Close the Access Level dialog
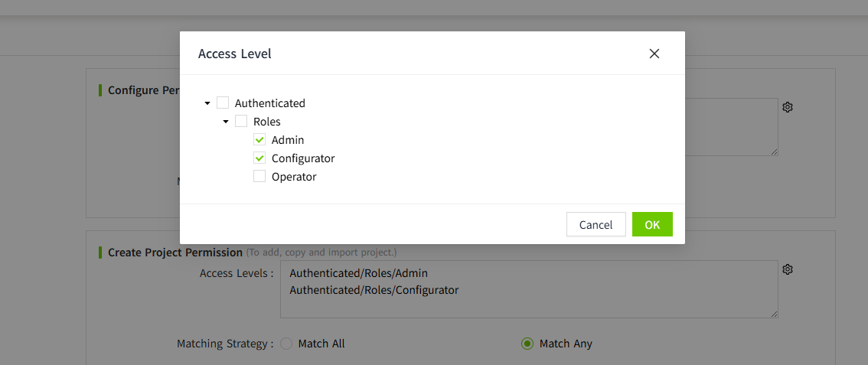 654,54
